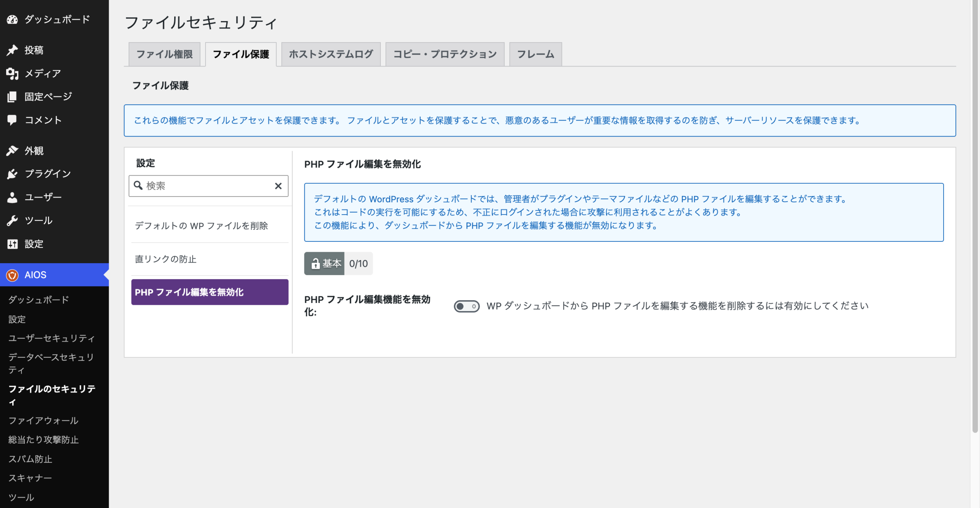Open ファイルのセキュリティ in the AIOS submenu
Viewport: 980px width, 508px height.
(x=52, y=396)
